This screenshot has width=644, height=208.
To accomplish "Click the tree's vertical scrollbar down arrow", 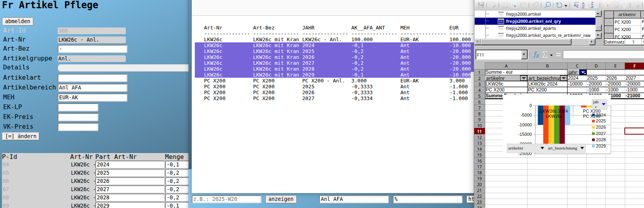I will coord(598,35).
